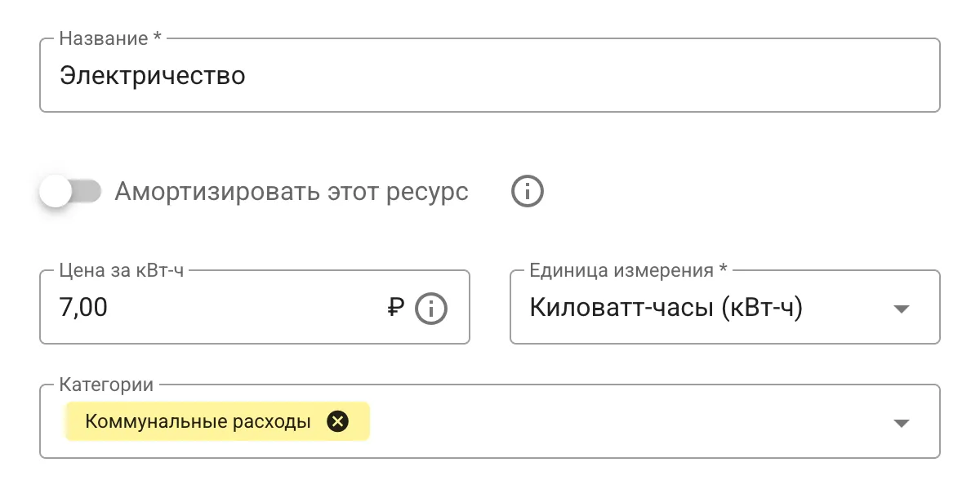Click the yellow highlighted category tag
980x498 pixels.
tap(216, 421)
